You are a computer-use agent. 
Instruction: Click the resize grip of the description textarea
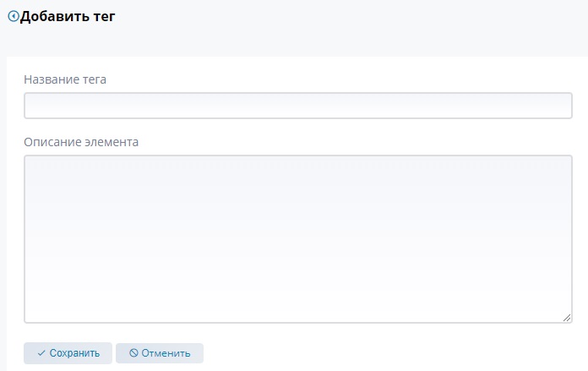pos(567,318)
